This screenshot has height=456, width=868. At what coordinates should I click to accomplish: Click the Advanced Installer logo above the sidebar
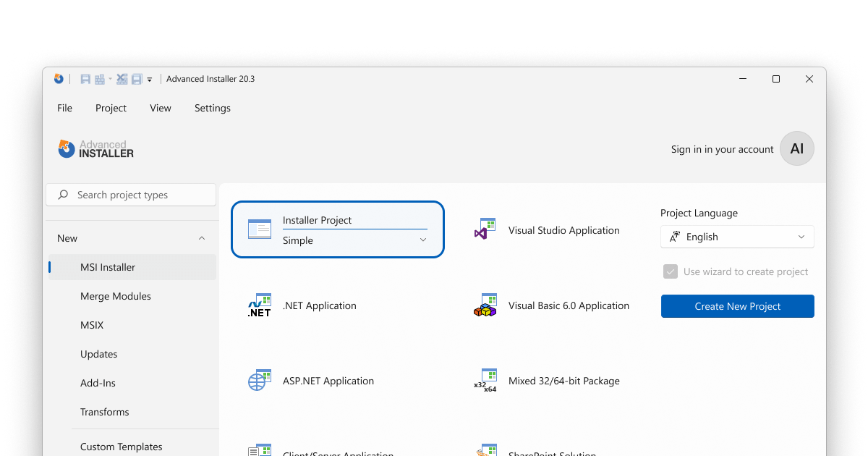click(95, 148)
